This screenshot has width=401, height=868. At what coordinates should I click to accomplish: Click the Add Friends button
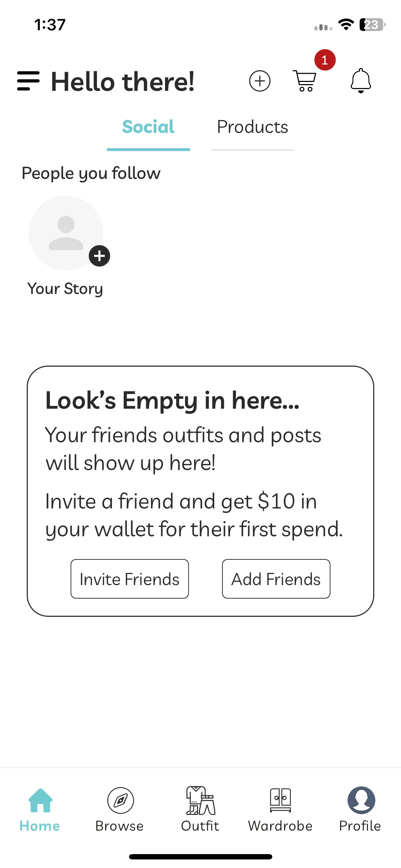pyautogui.click(x=276, y=579)
